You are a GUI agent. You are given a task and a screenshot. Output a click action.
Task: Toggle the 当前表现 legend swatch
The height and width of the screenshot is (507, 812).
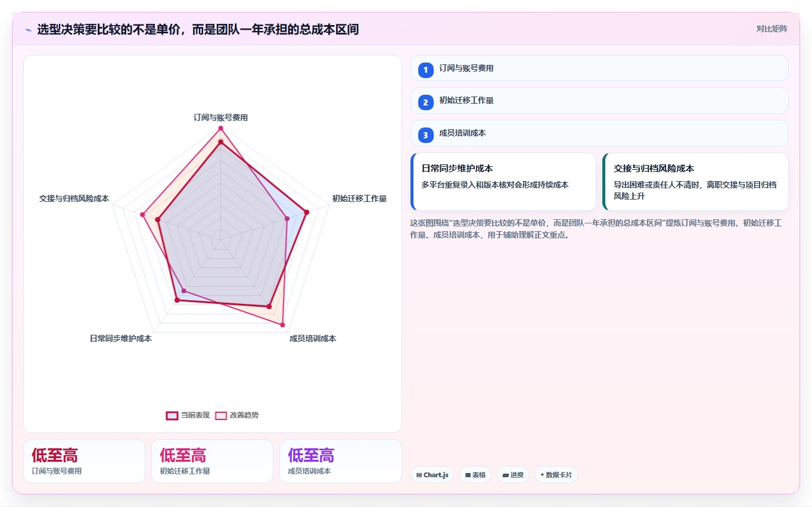point(172,415)
